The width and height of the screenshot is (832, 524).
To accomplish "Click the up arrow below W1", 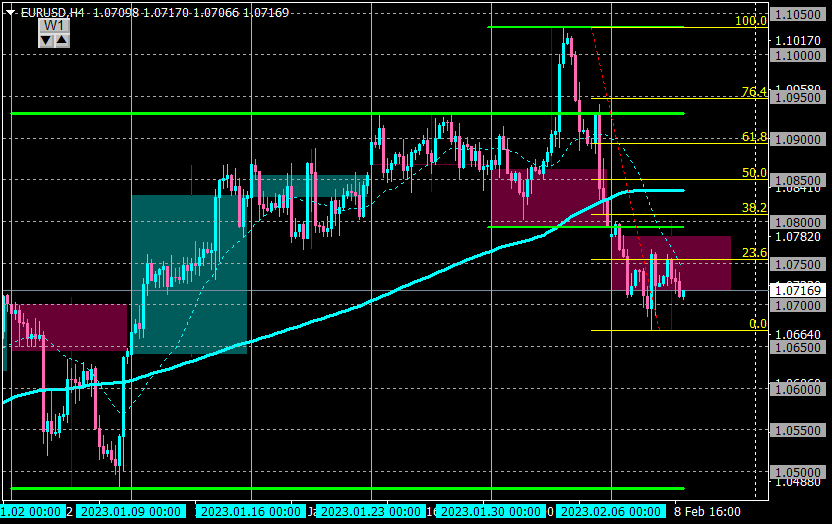I will point(61,39).
